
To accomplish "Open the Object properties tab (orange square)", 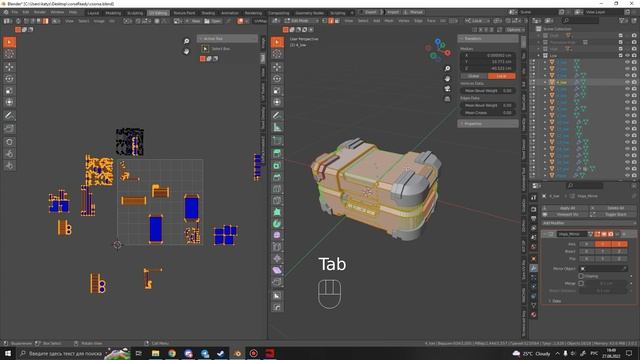I will (x=533, y=258).
